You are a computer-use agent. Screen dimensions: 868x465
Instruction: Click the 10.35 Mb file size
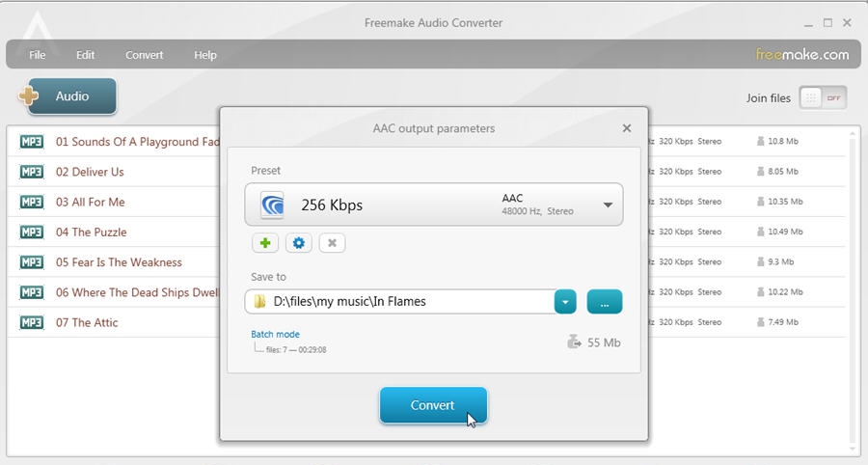(785, 202)
